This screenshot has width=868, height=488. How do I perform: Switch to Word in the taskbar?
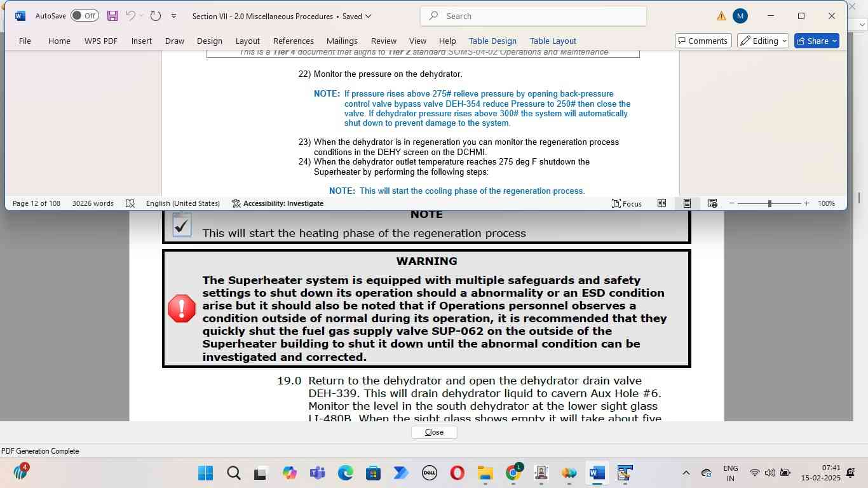[x=597, y=473]
